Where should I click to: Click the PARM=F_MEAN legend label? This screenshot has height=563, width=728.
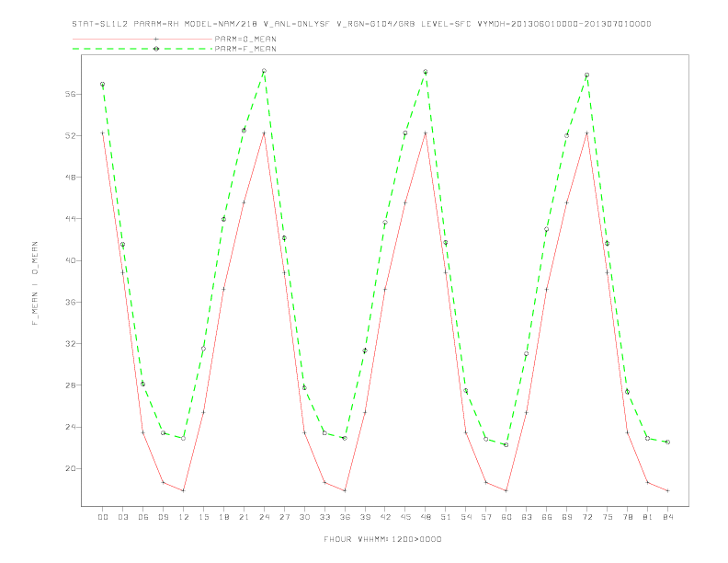pos(245,49)
